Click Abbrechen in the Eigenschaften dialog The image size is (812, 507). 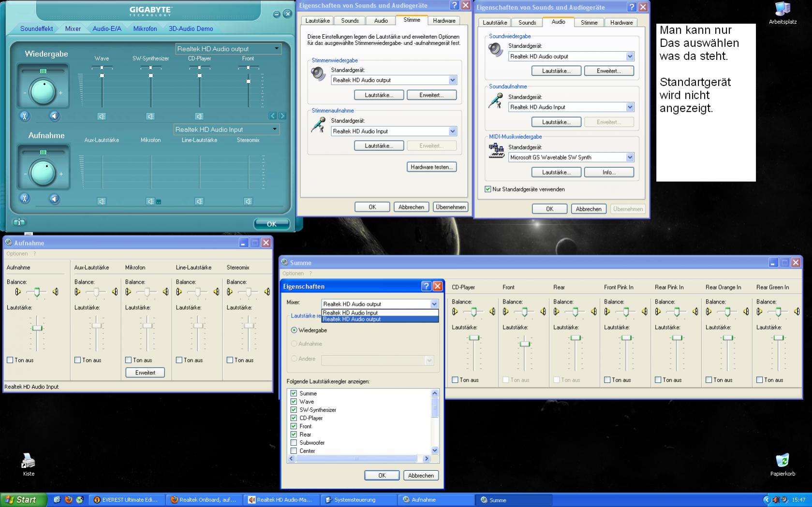421,476
